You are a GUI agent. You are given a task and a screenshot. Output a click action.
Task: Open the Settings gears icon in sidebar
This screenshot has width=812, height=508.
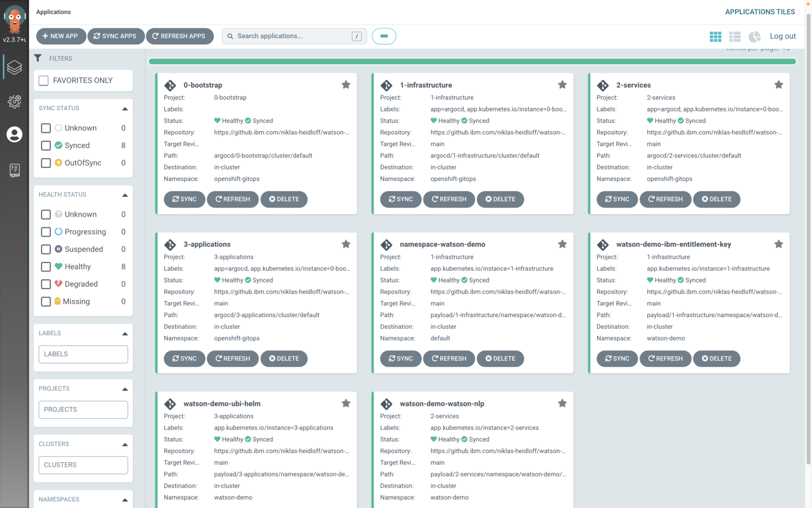(14, 102)
